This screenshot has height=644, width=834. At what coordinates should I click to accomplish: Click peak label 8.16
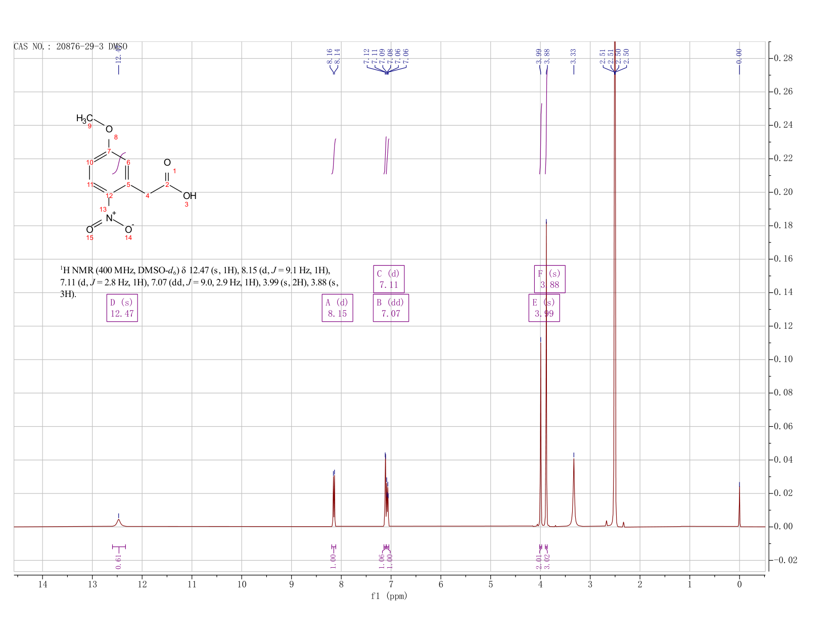pyautogui.click(x=330, y=56)
